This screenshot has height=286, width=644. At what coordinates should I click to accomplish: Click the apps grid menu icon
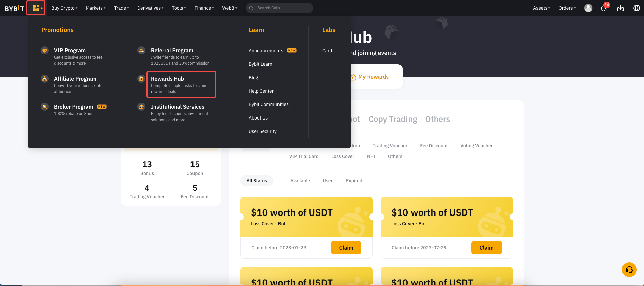36,8
